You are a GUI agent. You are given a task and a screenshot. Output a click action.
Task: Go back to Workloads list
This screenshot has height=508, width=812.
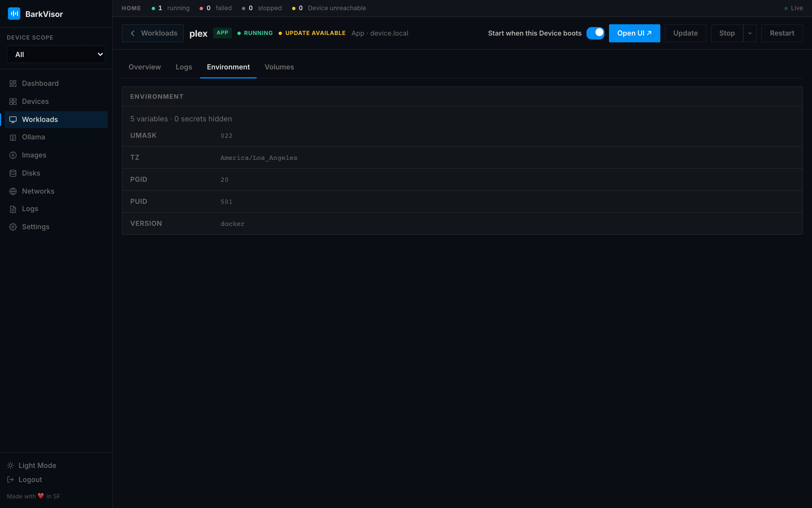[x=153, y=33]
